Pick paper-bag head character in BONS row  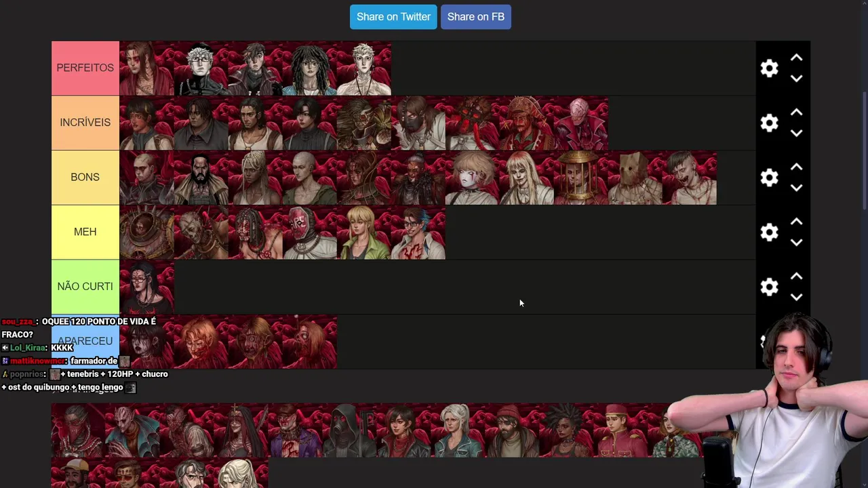[635, 178]
